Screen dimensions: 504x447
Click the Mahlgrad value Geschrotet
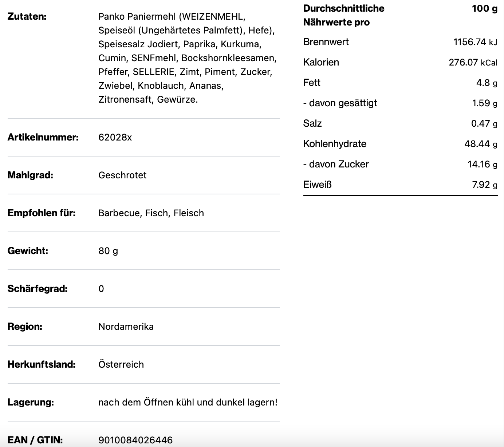pyautogui.click(x=122, y=175)
